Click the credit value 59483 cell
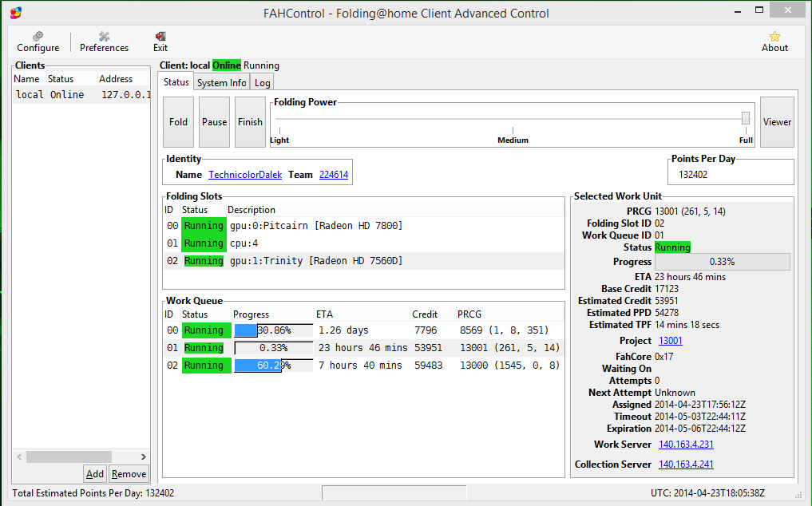 (428, 366)
